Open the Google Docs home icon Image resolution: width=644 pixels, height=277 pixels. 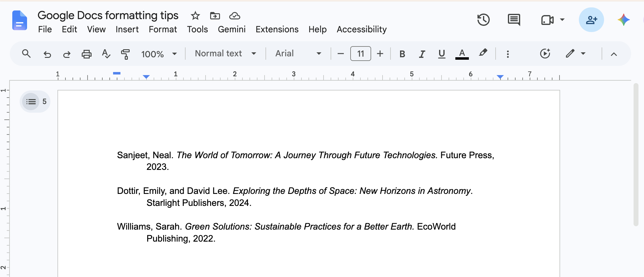click(20, 20)
